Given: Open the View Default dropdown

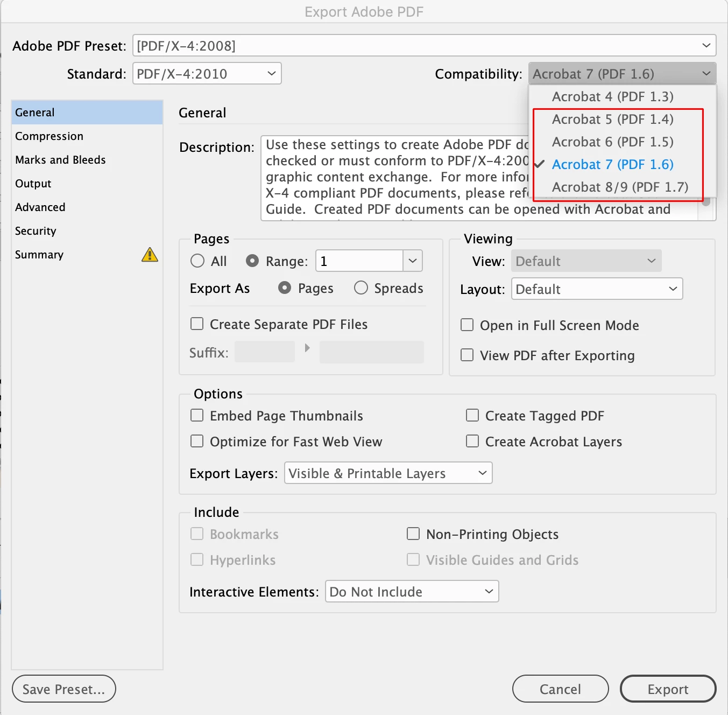Looking at the screenshot, I should click(x=586, y=261).
